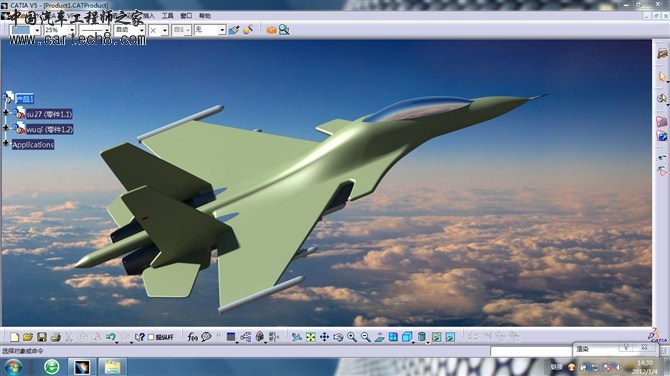Open the formula f(x) tool

[192, 337]
